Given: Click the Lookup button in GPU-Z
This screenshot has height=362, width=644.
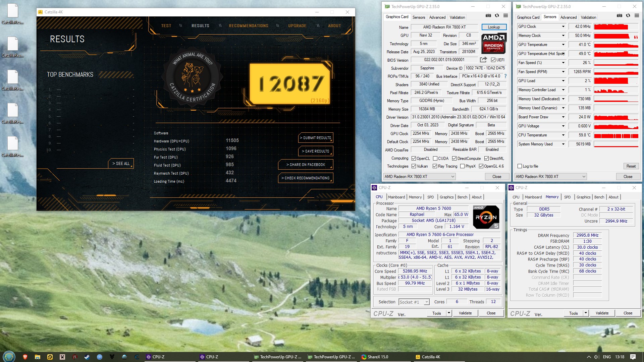Looking at the screenshot, I should 494,27.
